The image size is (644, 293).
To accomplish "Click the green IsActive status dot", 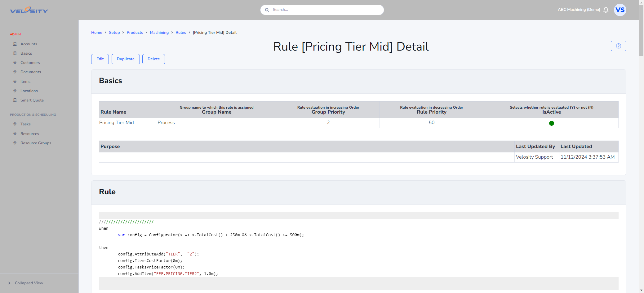I will point(551,123).
